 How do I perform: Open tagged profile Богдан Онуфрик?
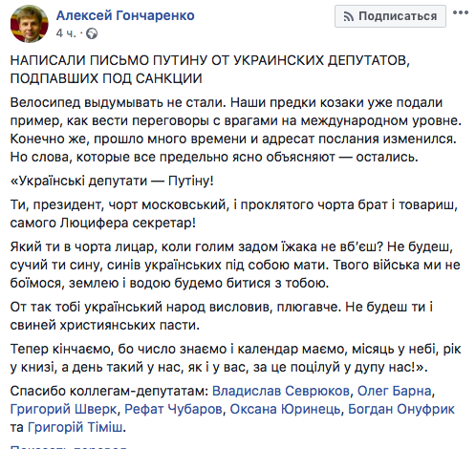[401, 409]
